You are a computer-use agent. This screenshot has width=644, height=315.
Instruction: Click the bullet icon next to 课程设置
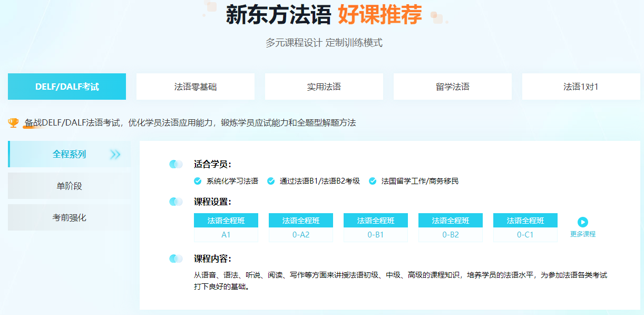[176, 202]
